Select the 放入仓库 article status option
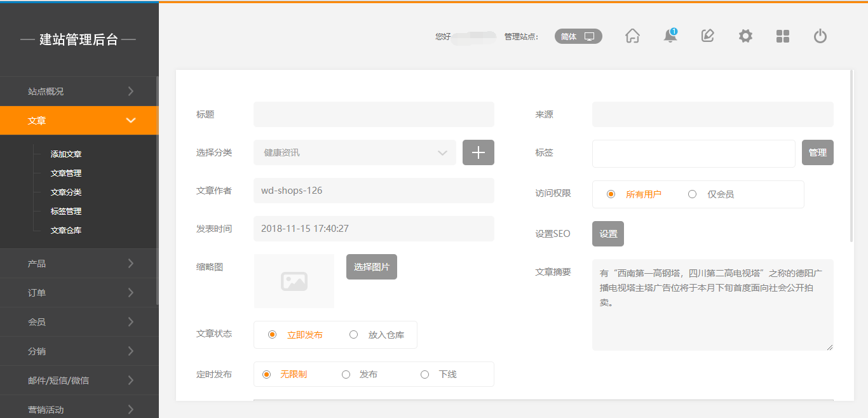 pyautogui.click(x=354, y=335)
